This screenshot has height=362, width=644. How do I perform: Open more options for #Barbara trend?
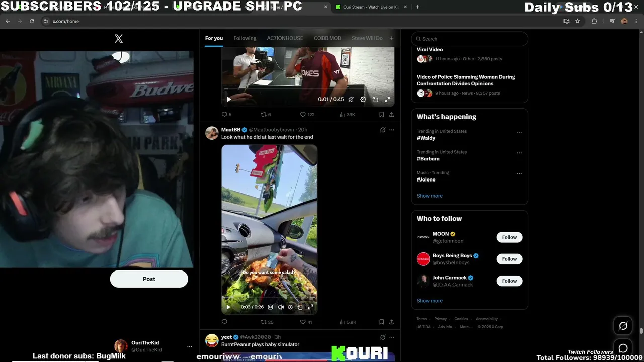point(519,153)
